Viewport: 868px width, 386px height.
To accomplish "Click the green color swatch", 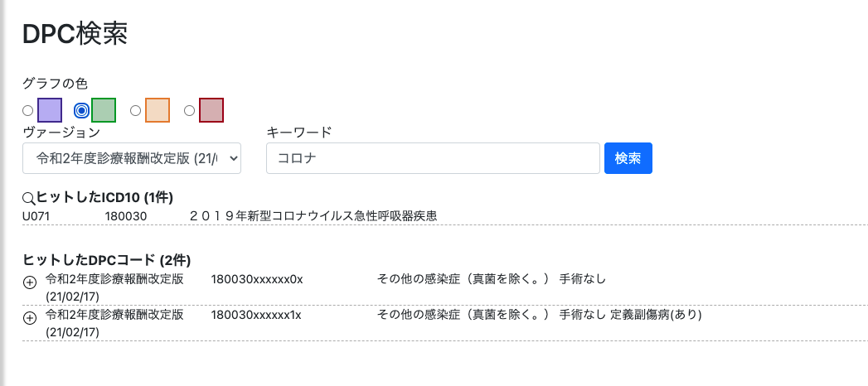I will pos(104,110).
